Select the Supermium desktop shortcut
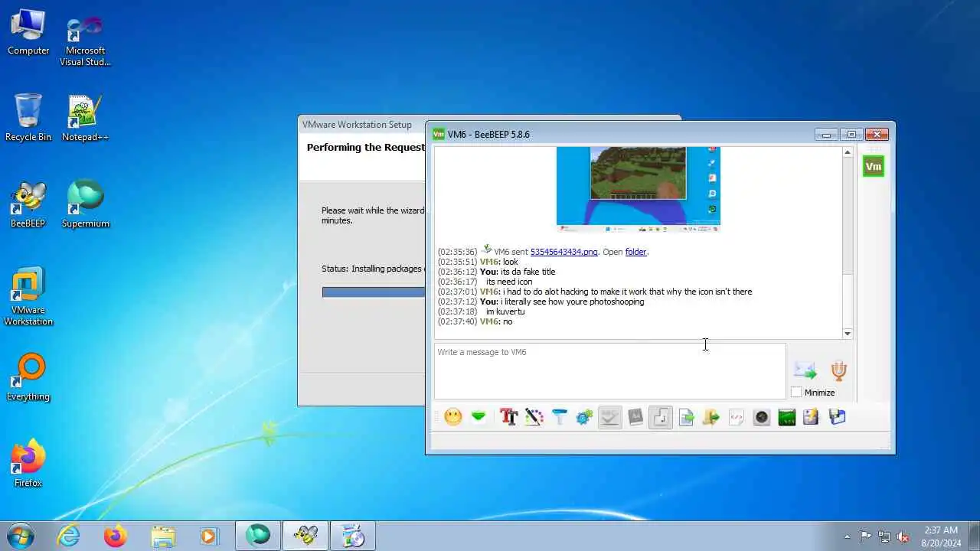The width and height of the screenshot is (980, 551). point(85,204)
